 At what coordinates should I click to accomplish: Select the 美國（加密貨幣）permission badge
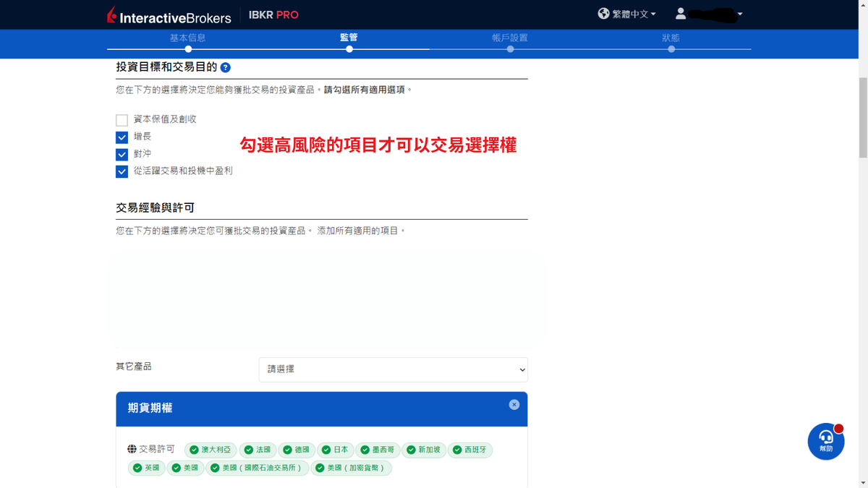352,468
